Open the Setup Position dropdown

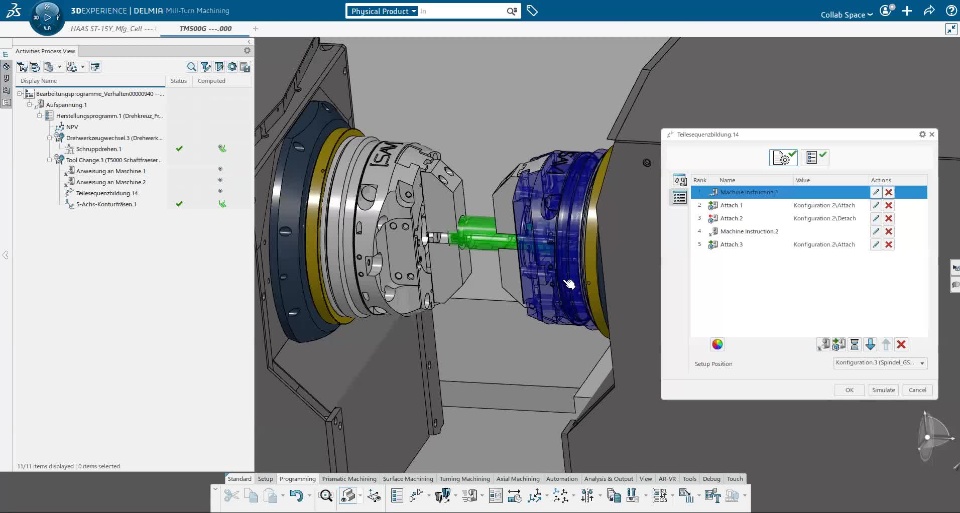click(x=880, y=362)
